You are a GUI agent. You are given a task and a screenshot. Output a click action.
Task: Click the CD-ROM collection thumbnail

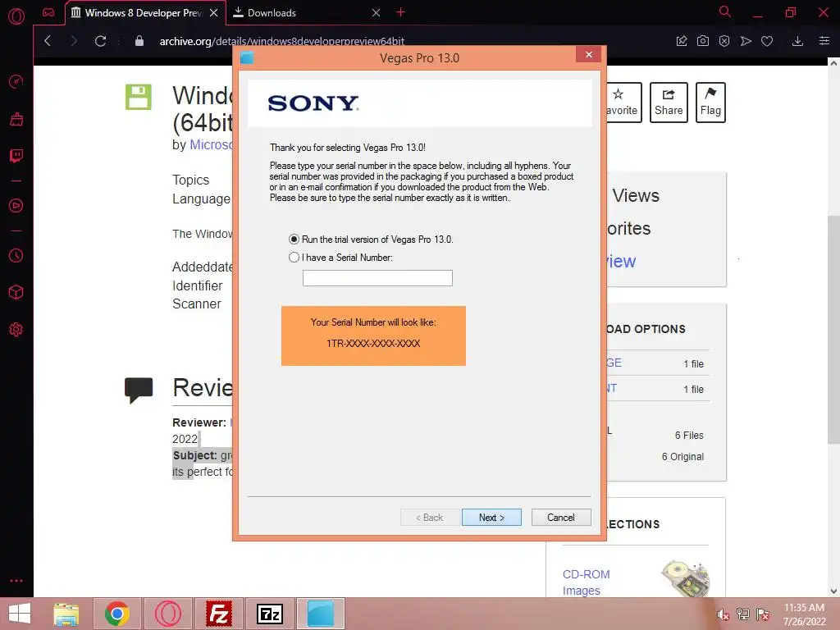pos(686,578)
